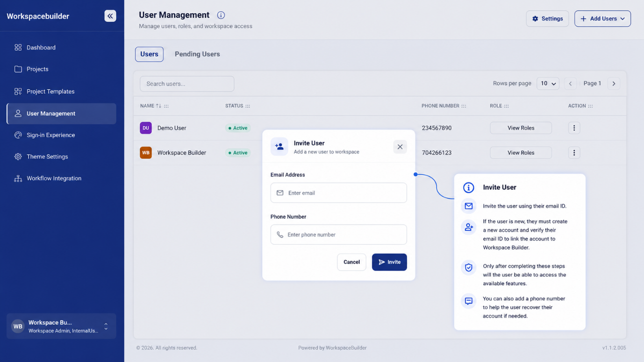Click the Project Templates icon in the sidebar
644x362 pixels.
(x=18, y=92)
